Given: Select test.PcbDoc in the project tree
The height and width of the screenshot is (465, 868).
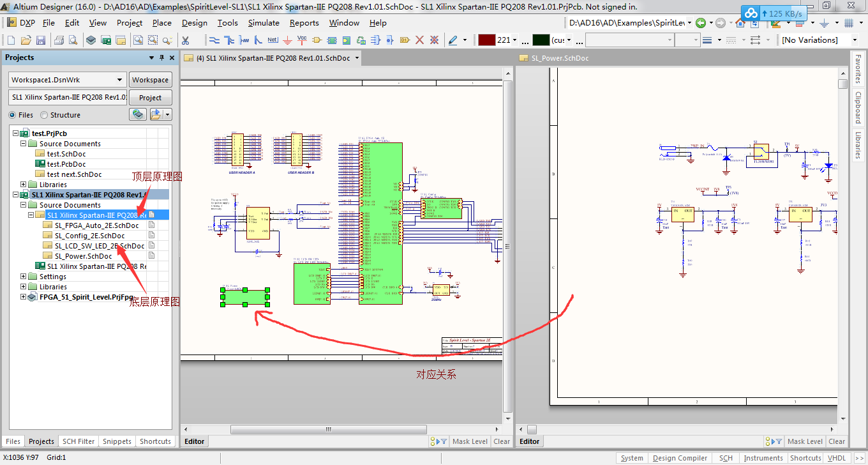Looking at the screenshot, I should (66, 164).
